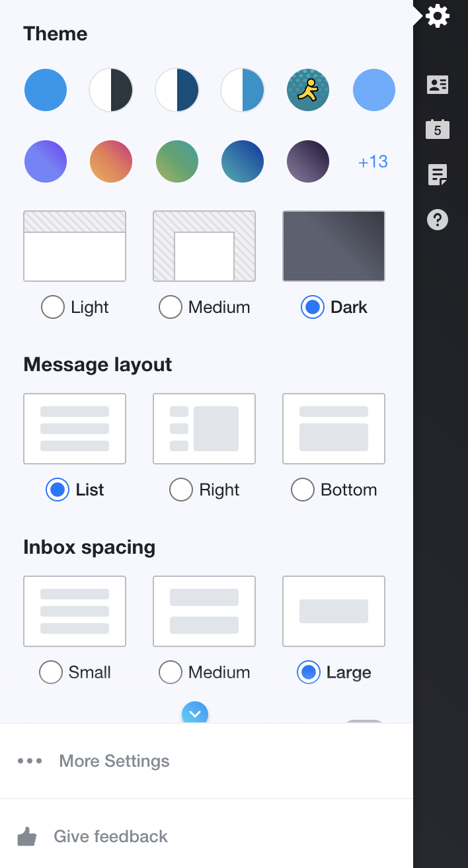The height and width of the screenshot is (868, 468).
Task: Open the Calendar icon in sidebar
Action: pos(438,129)
